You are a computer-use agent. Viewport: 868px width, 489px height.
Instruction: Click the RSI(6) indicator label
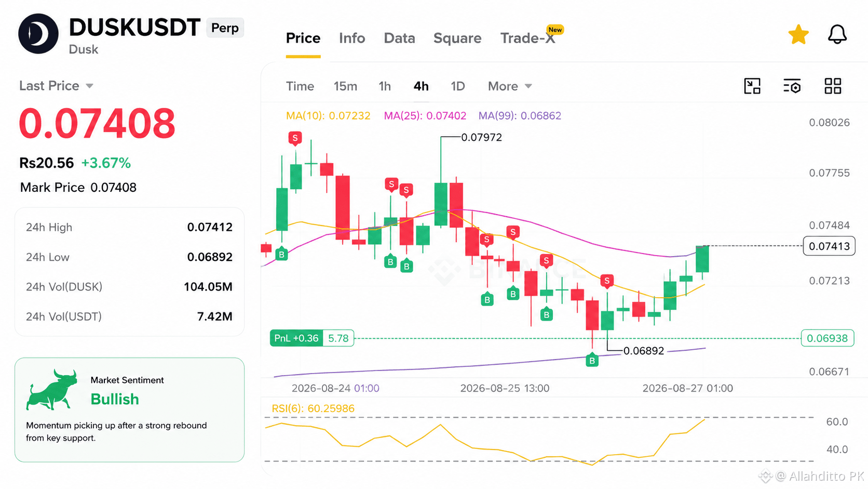(313, 408)
